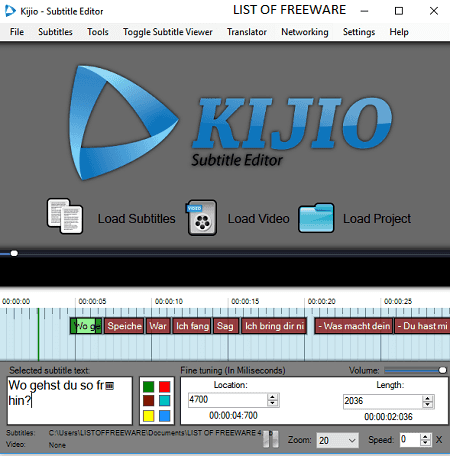This screenshot has height=456, width=450.
Task: Select the green 'Wo ge' timeline subtitle
Action: (86, 326)
